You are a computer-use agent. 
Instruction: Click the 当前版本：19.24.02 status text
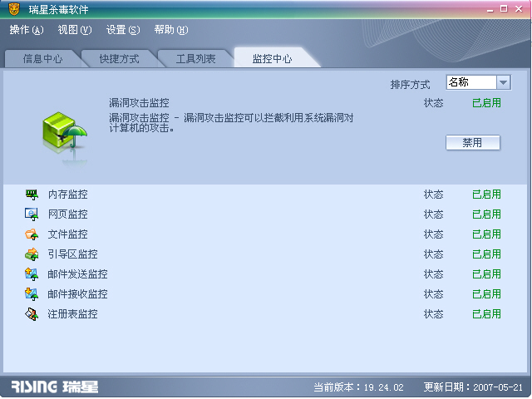pyautogui.click(x=358, y=387)
